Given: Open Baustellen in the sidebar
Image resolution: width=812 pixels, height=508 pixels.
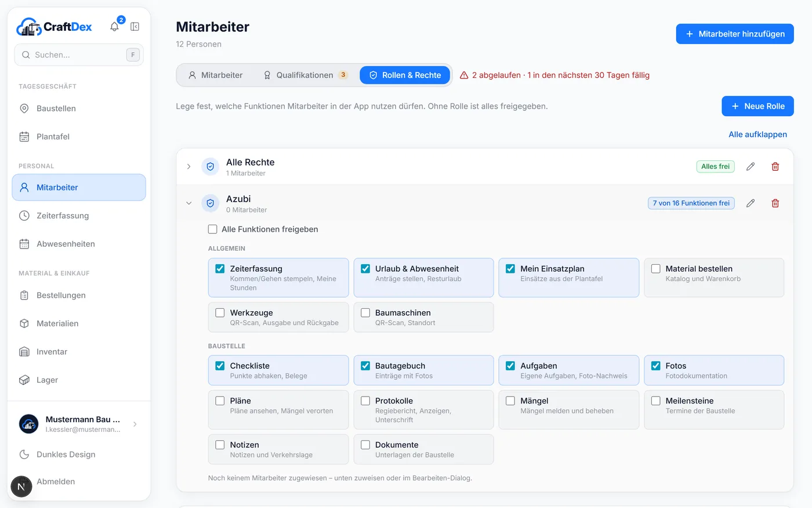Looking at the screenshot, I should click(x=79, y=109).
